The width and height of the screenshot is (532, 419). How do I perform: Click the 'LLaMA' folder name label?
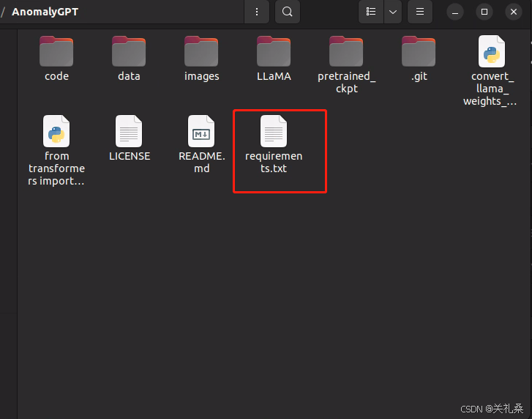click(274, 76)
